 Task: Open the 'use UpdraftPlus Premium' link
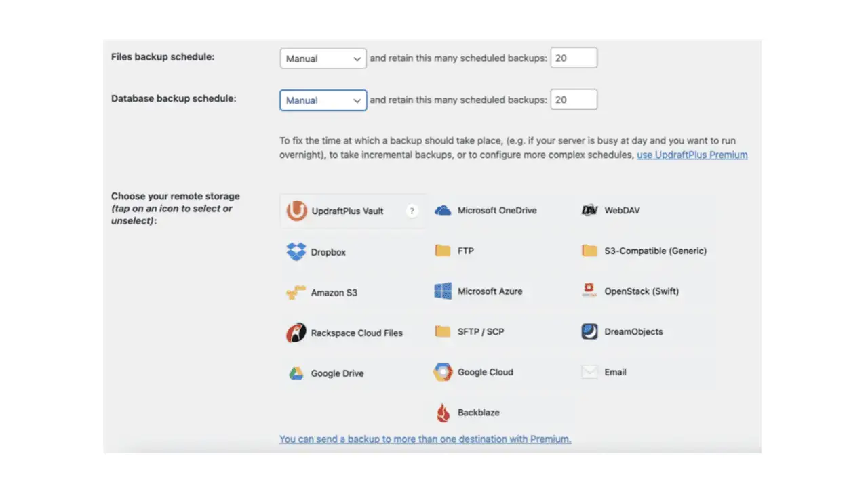(692, 155)
